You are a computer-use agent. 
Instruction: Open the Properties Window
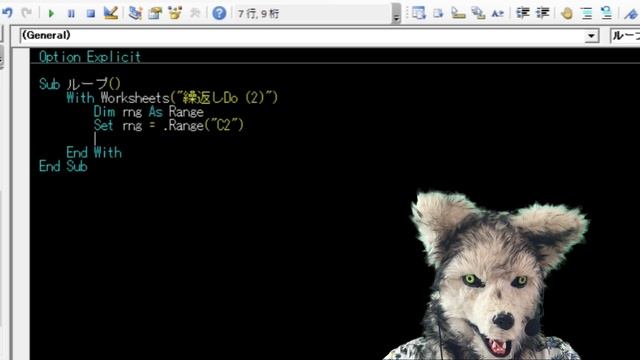pos(155,13)
